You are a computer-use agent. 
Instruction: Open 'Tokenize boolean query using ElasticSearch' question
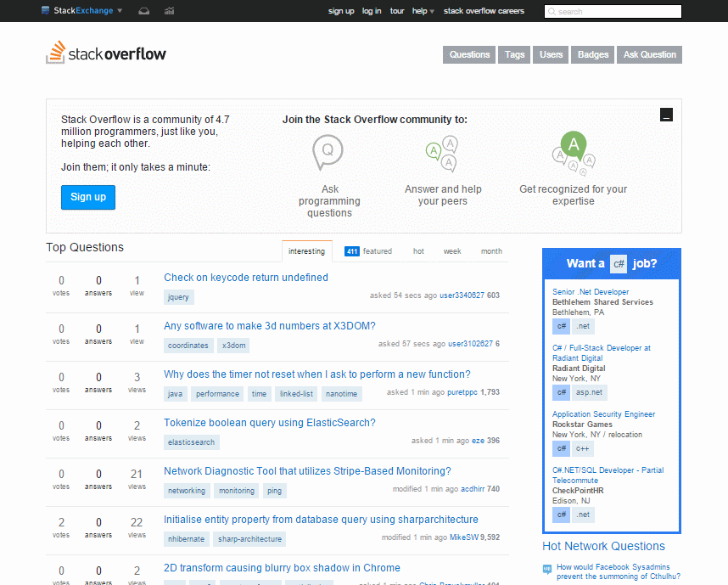tap(270, 422)
